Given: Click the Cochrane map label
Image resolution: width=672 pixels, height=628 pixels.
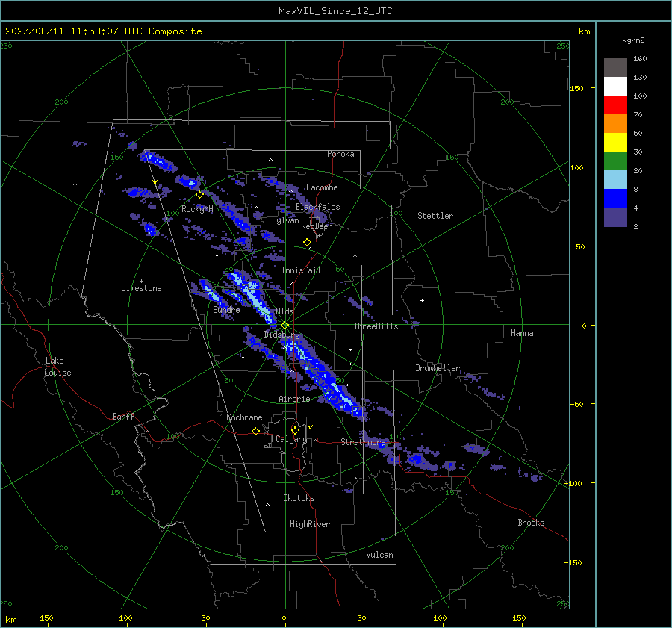Looking at the screenshot, I should pyautogui.click(x=244, y=417).
